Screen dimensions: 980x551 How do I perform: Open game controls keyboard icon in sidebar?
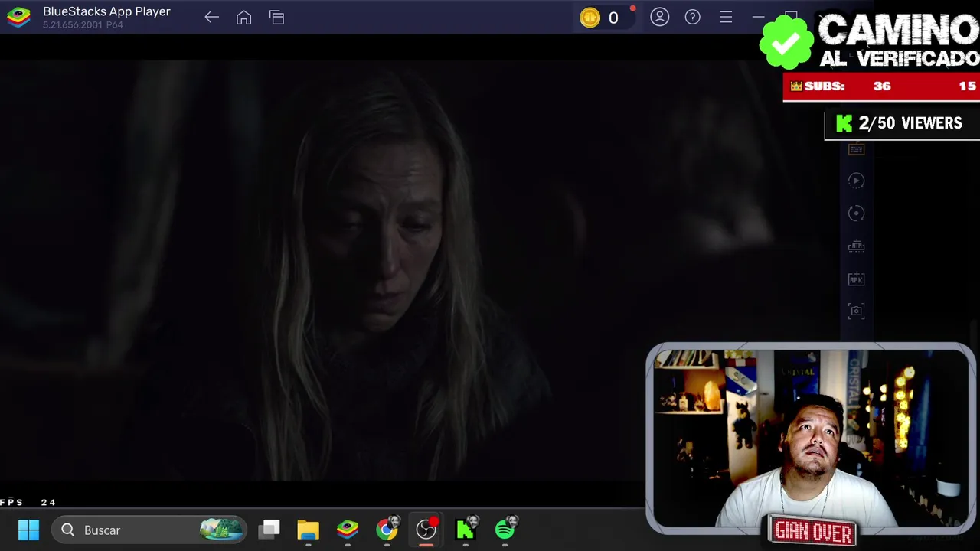click(856, 149)
